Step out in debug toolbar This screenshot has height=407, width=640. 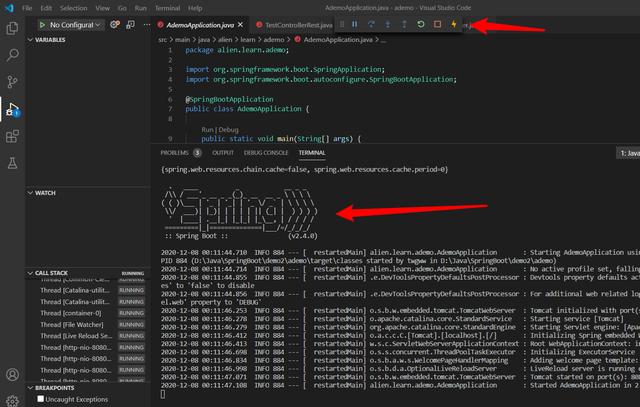point(404,24)
